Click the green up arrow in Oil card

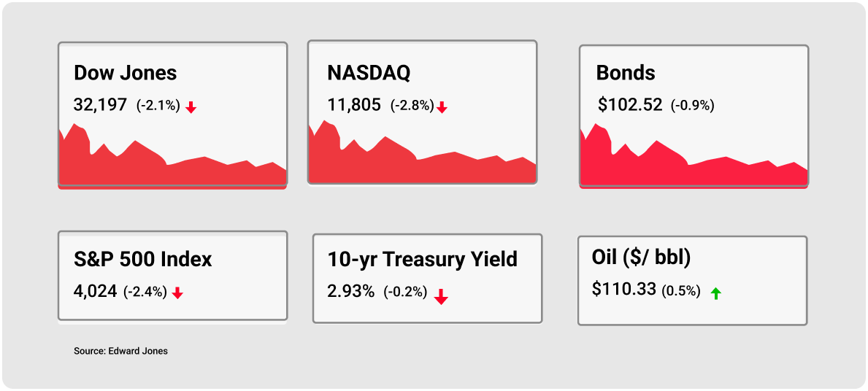coord(715,293)
